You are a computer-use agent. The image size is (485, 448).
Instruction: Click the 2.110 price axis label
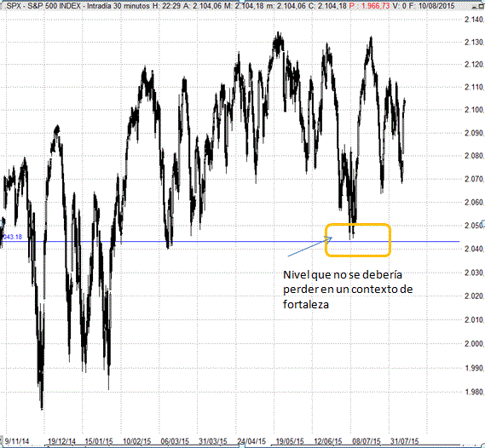coord(474,87)
